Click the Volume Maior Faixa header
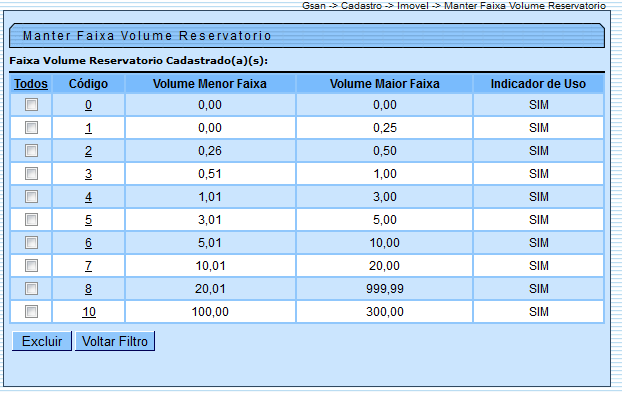Screen dimensions: 622x393 384,84
